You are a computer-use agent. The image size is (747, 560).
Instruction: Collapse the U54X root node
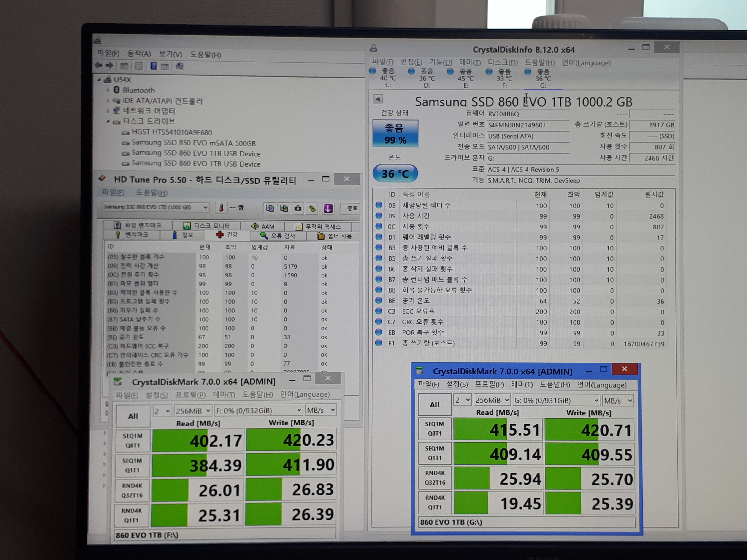(x=99, y=80)
